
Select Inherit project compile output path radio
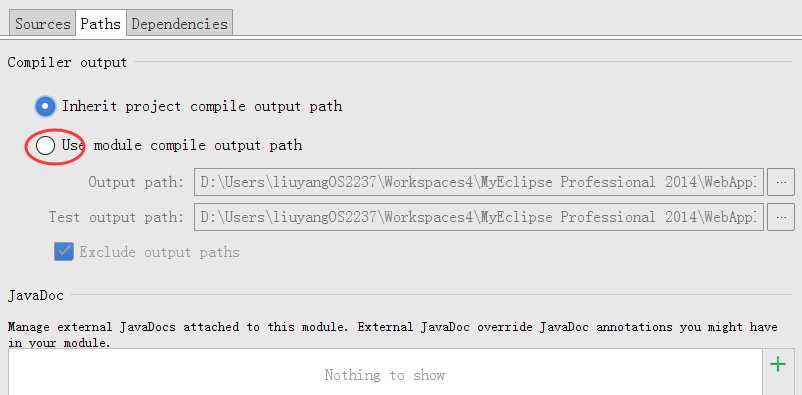[x=46, y=106]
